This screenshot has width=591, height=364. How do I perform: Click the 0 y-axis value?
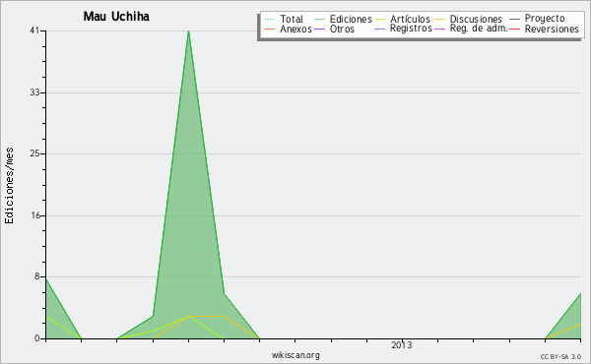tap(37, 338)
